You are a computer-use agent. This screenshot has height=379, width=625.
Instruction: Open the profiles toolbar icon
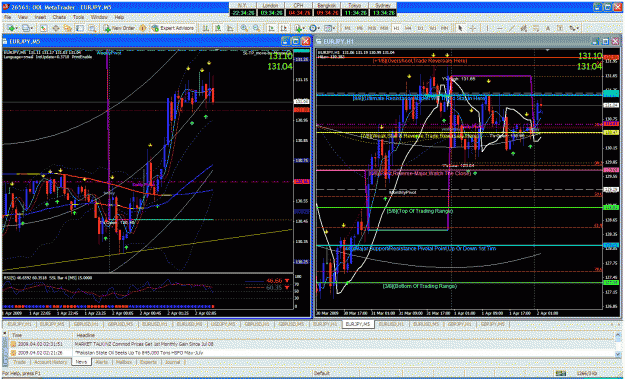click(26, 28)
